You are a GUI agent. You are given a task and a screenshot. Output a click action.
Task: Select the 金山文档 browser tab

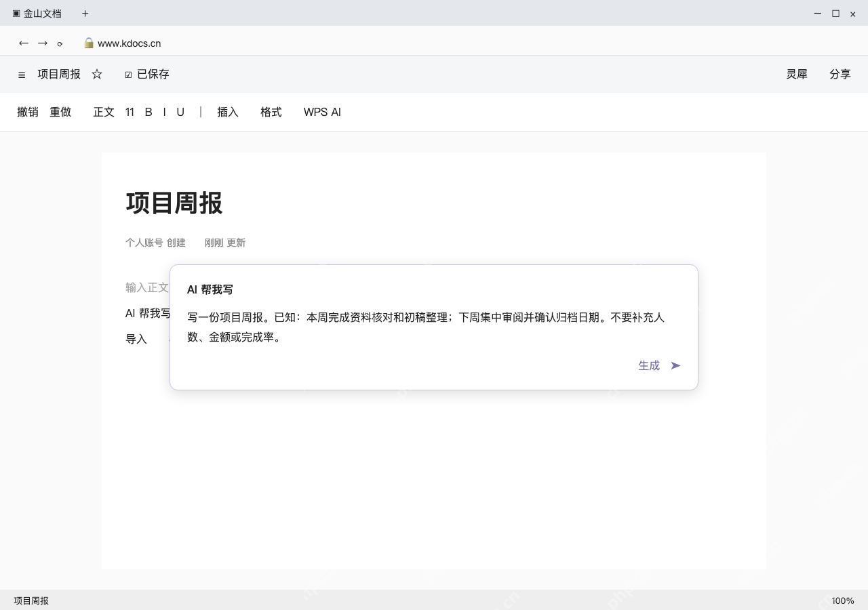(x=37, y=14)
